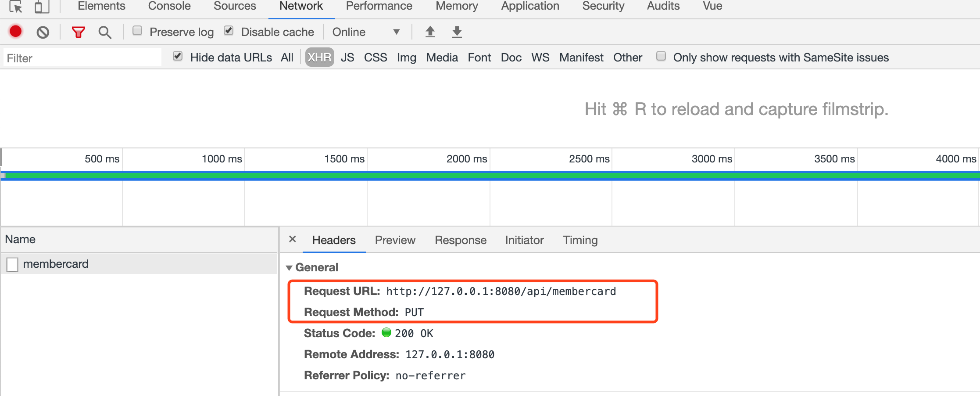The height and width of the screenshot is (396, 980).
Task: Open the Online throttling dropdown
Action: coord(366,32)
